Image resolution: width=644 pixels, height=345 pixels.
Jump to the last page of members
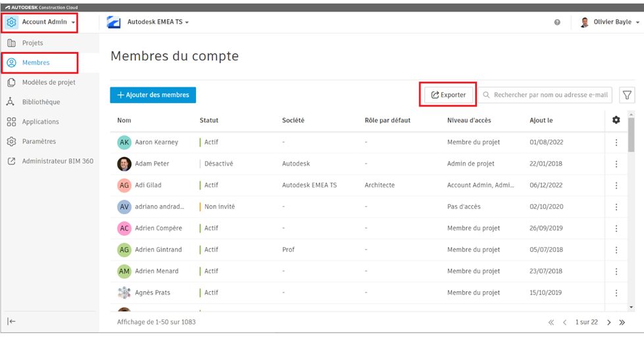click(622, 323)
